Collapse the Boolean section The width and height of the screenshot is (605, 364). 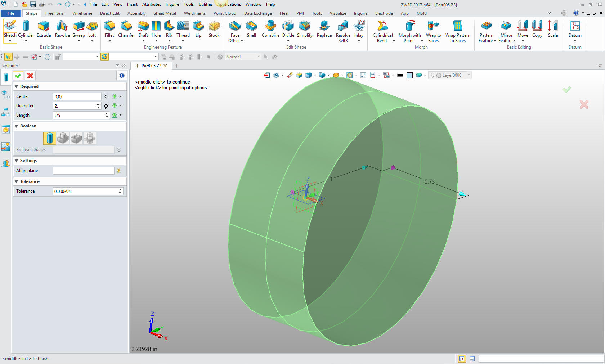point(16,126)
